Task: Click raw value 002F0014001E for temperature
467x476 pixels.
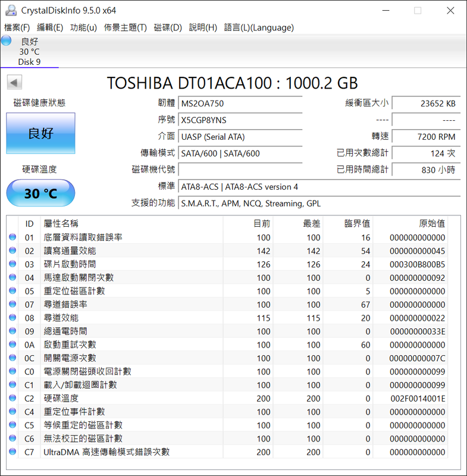Action: click(418, 399)
